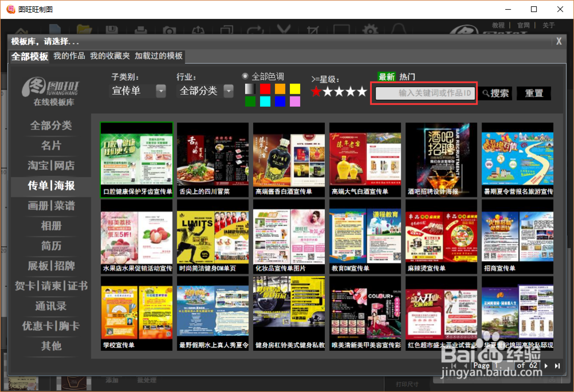Viewport: 574px width, 392px height.
Task: Set minimum rating to the first star
Action: (x=316, y=91)
